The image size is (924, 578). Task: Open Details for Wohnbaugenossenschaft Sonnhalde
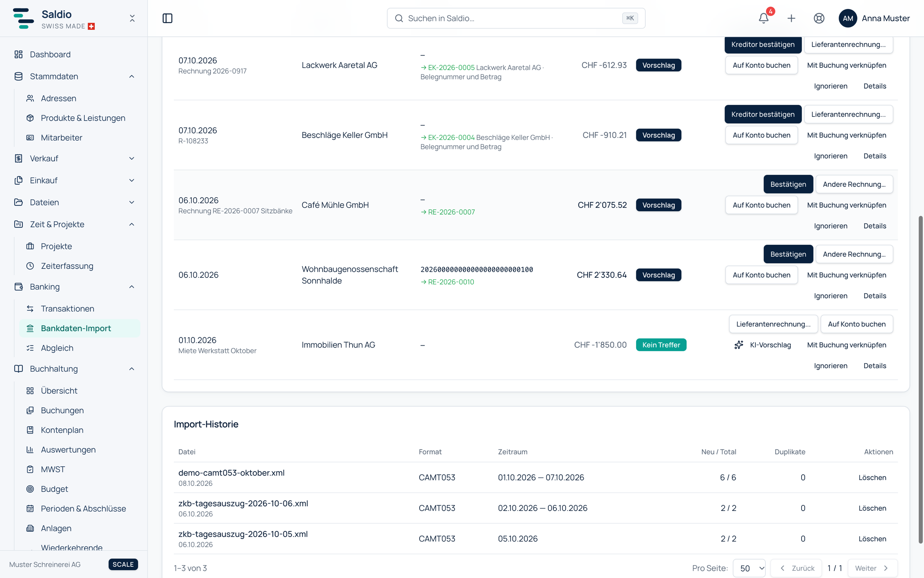pos(874,296)
